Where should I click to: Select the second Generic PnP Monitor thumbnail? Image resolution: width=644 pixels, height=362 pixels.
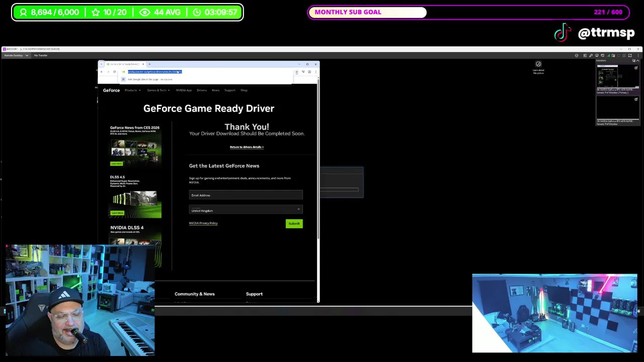(618, 108)
